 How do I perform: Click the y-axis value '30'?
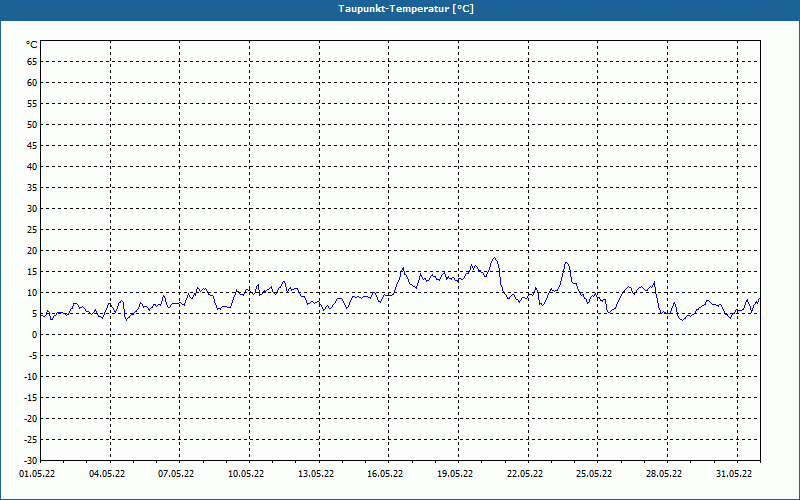(32, 209)
